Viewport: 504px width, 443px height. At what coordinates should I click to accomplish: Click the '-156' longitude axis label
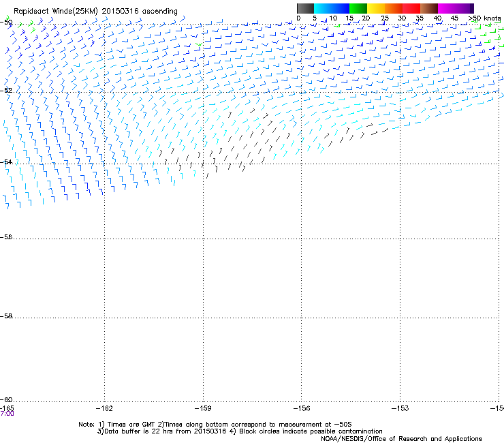[x=302, y=408]
